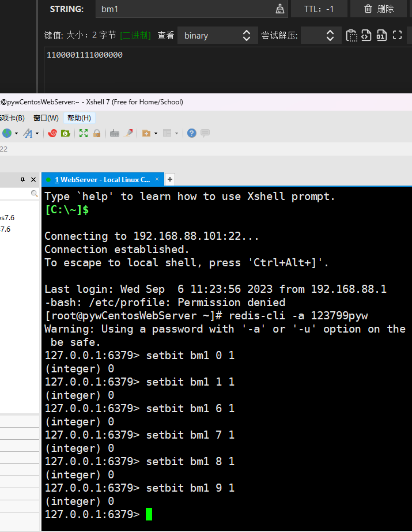412x532 pixels.
Task: Click 'setbit bm1 7 1' command line
Action: coord(190,435)
